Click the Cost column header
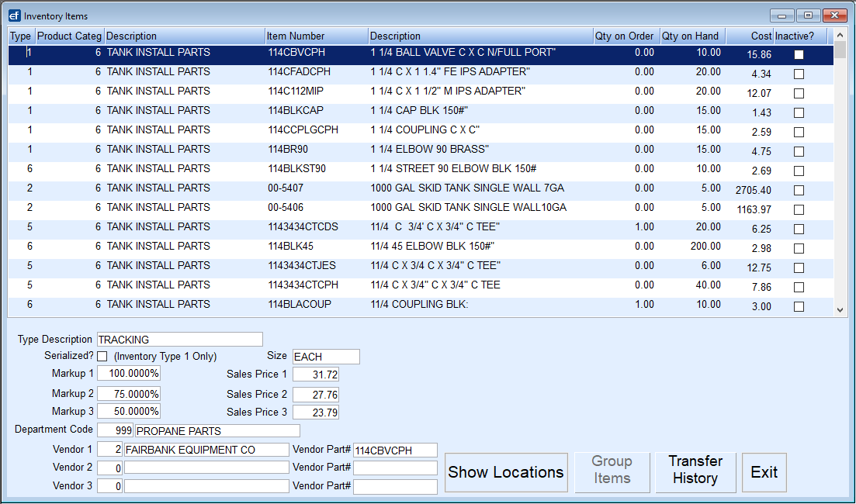The image size is (856, 504). click(x=750, y=36)
